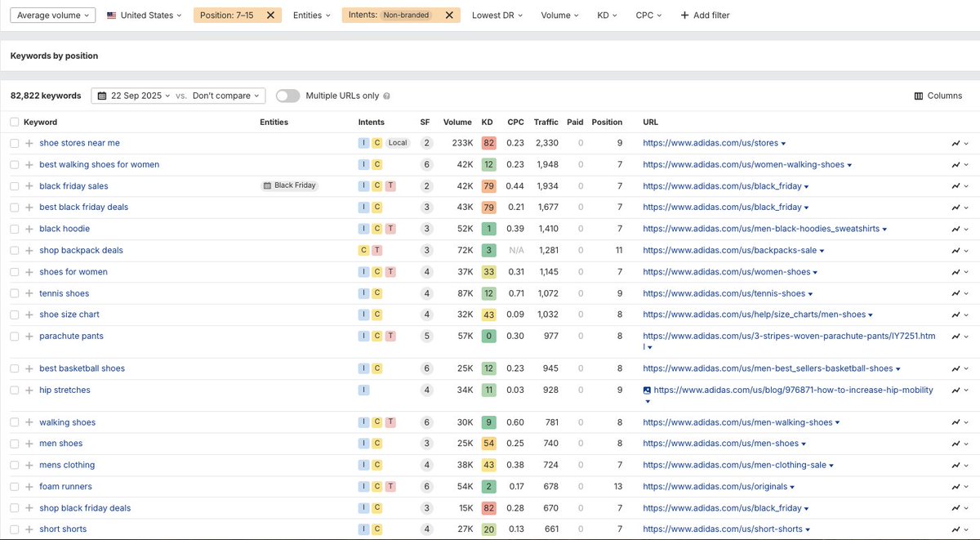Screen dimensions: 980x540
Task: Tick the checkbox for 'best black friday deals'
Action: [14, 208]
